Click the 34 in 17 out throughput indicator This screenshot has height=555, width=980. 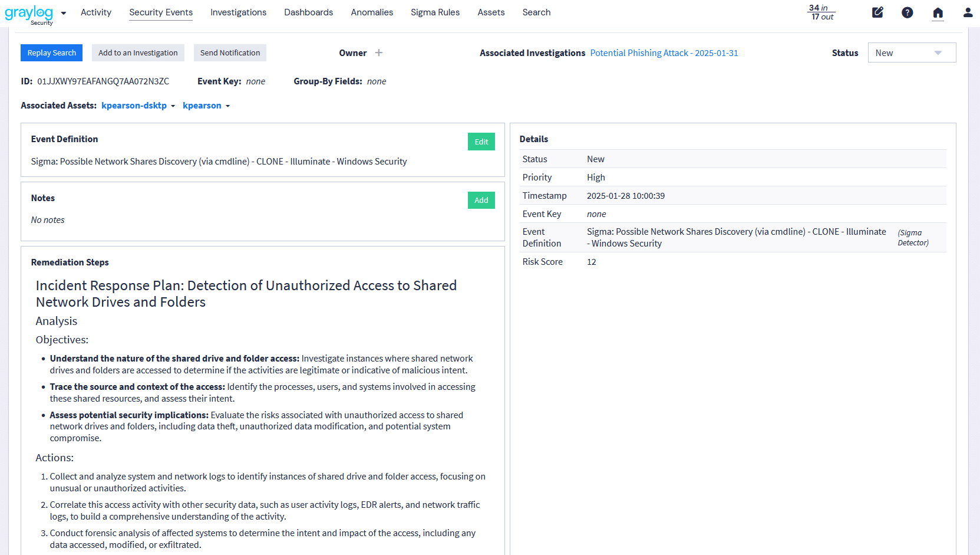coord(821,12)
